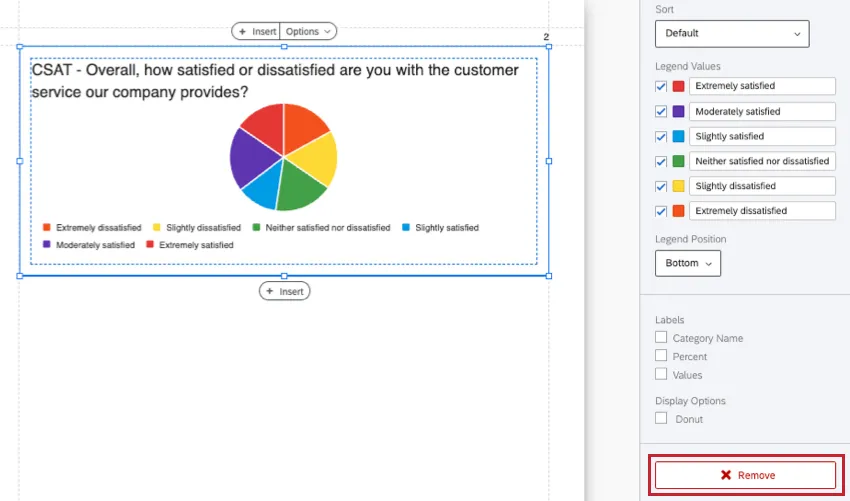Click Slightly dissatisfied in chart legend
Image resolution: width=850 pixels, height=501 pixels.
[197, 228]
